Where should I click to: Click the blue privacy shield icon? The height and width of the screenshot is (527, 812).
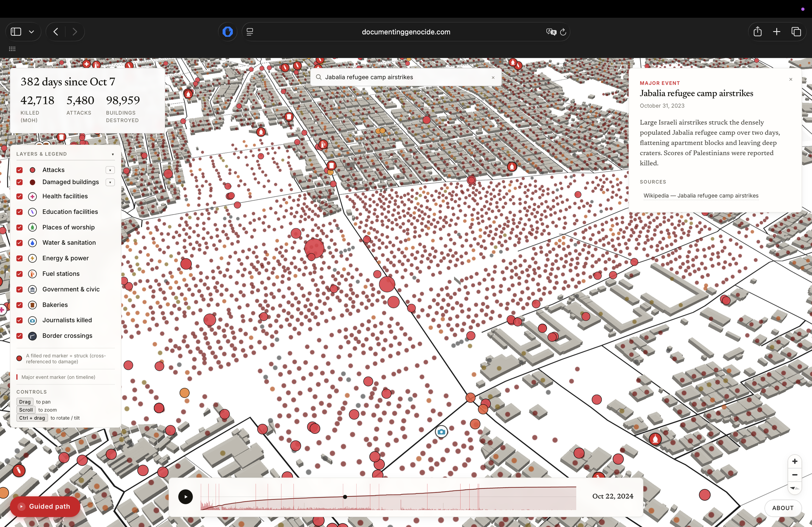pyautogui.click(x=228, y=32)
